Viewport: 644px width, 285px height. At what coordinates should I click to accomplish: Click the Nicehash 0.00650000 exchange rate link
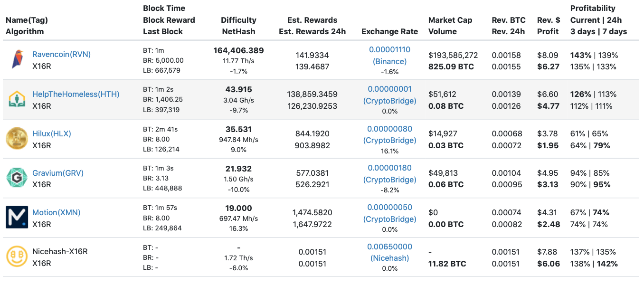389,247
